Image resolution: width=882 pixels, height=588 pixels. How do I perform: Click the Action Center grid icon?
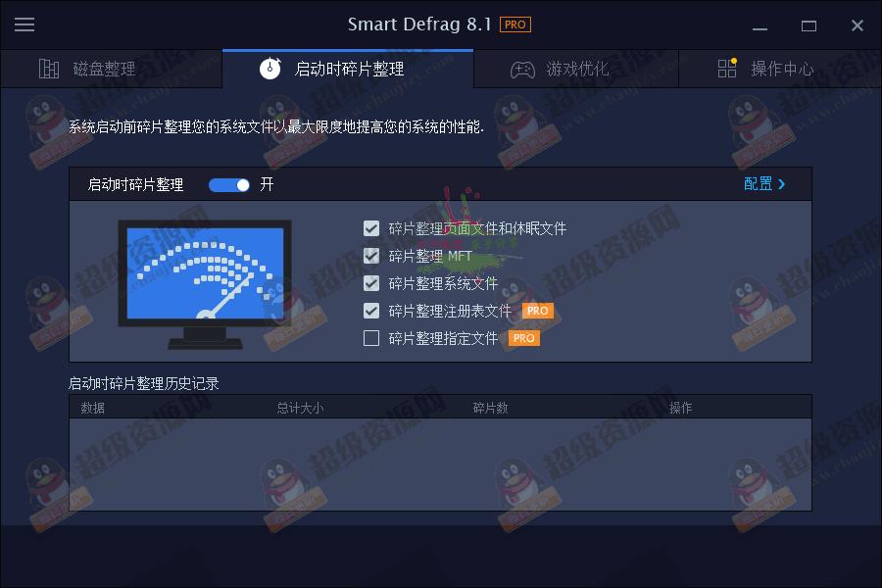point(727,68)
